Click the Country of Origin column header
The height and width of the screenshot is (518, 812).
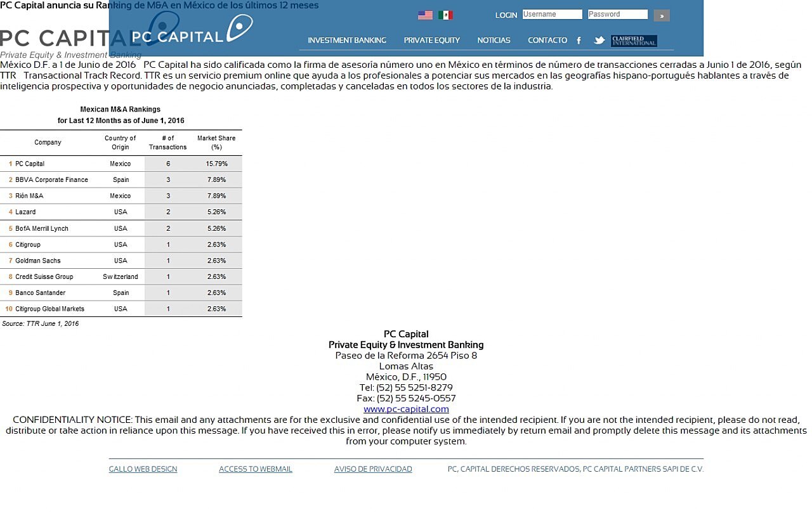[x=120, y=143]
